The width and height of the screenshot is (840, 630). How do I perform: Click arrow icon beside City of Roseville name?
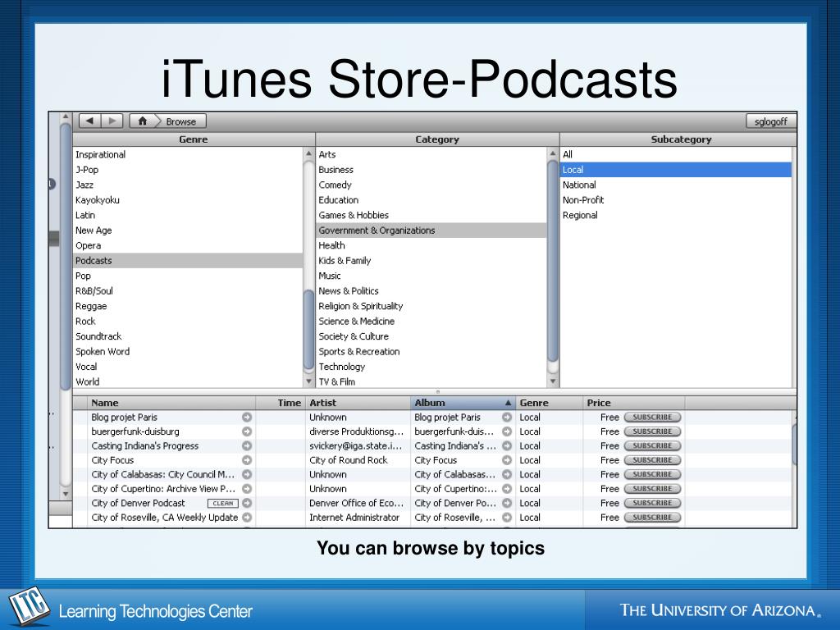[x=247, y=518]
